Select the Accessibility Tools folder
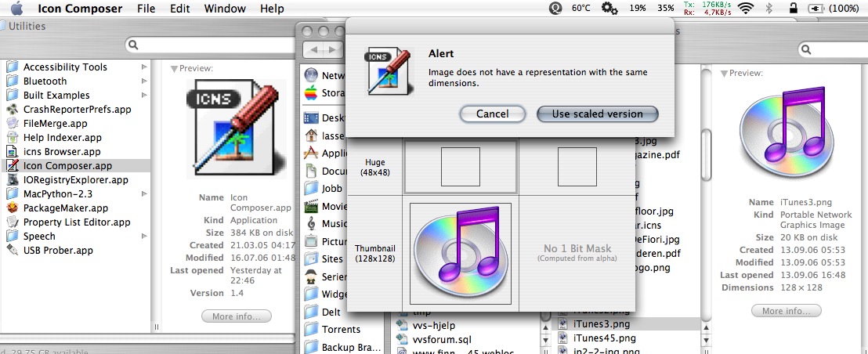 65,67
